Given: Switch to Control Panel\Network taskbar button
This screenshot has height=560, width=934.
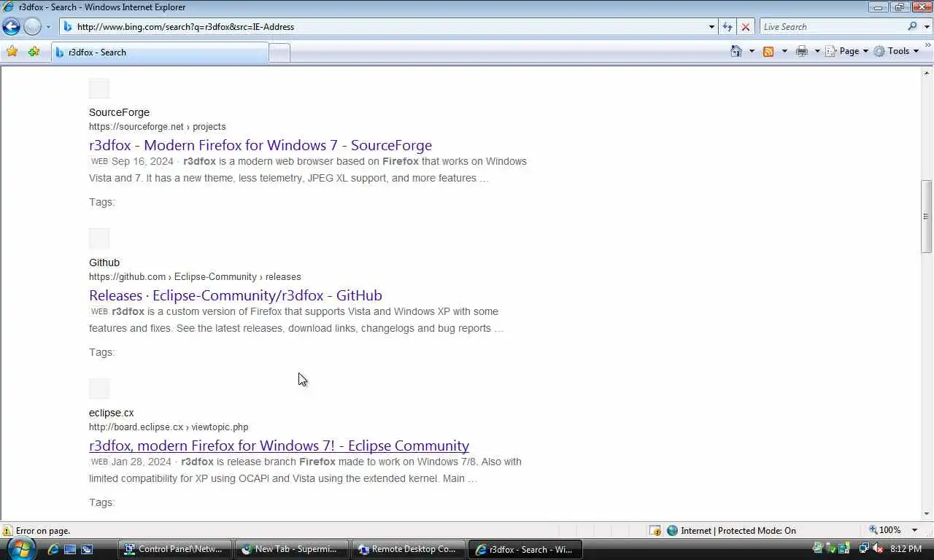Looking at the screenshot, I should point(175,549).
